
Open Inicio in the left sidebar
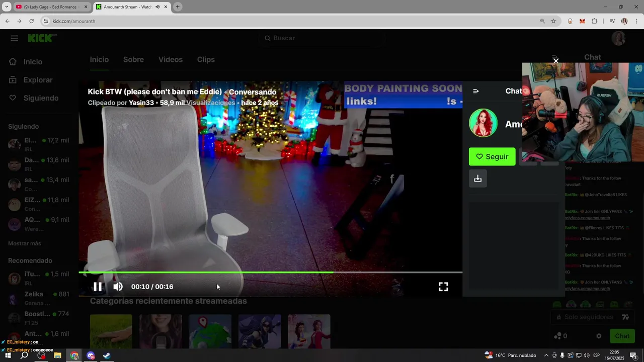(x=33, y=62)
